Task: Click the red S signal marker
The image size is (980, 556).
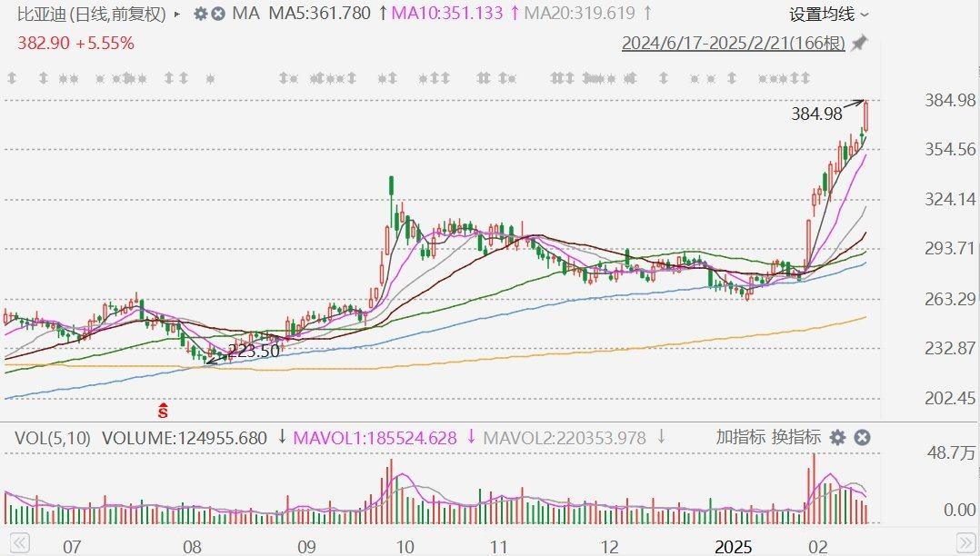Action: pos(164,410)
